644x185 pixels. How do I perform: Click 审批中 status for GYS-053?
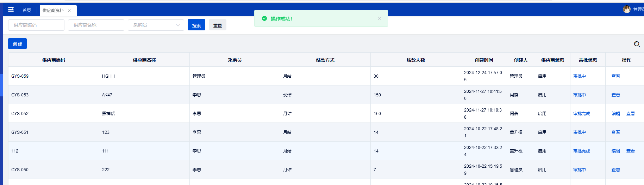coord(579,95)
